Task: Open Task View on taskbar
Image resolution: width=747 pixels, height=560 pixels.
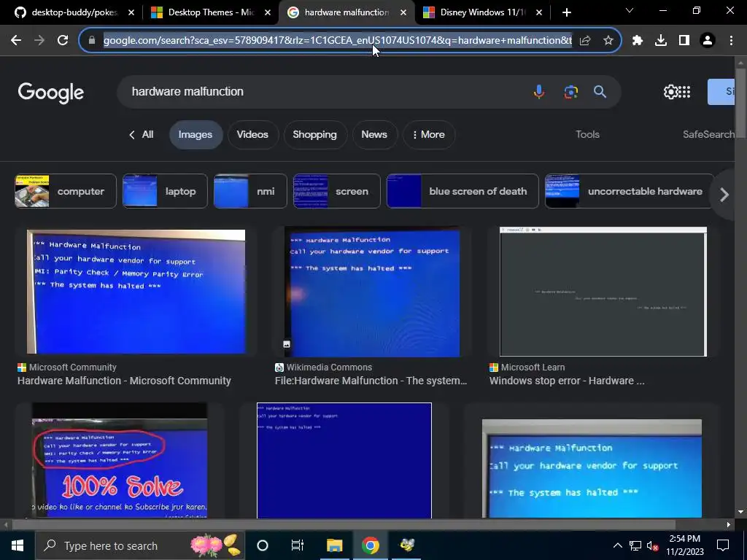Action: (298, 545)
